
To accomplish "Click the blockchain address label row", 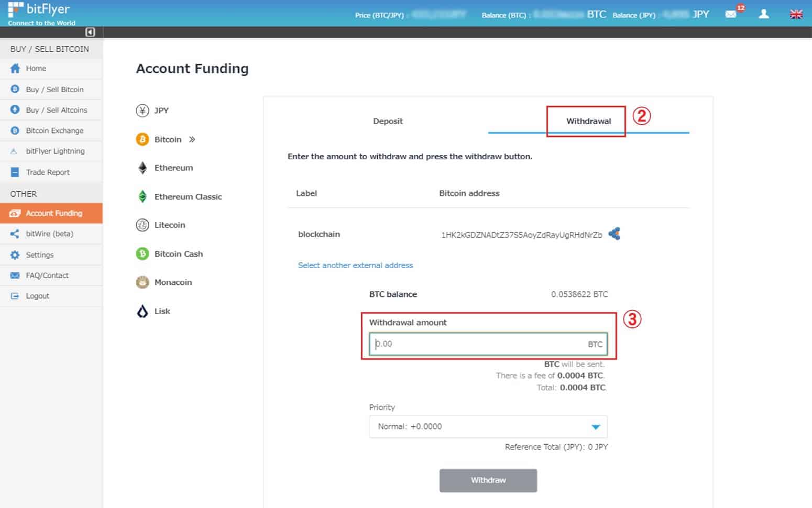I will click(319, 234).
